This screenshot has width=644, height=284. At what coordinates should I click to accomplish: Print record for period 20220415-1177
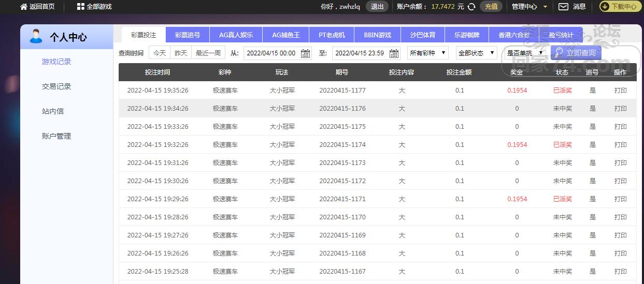[621, 91]
